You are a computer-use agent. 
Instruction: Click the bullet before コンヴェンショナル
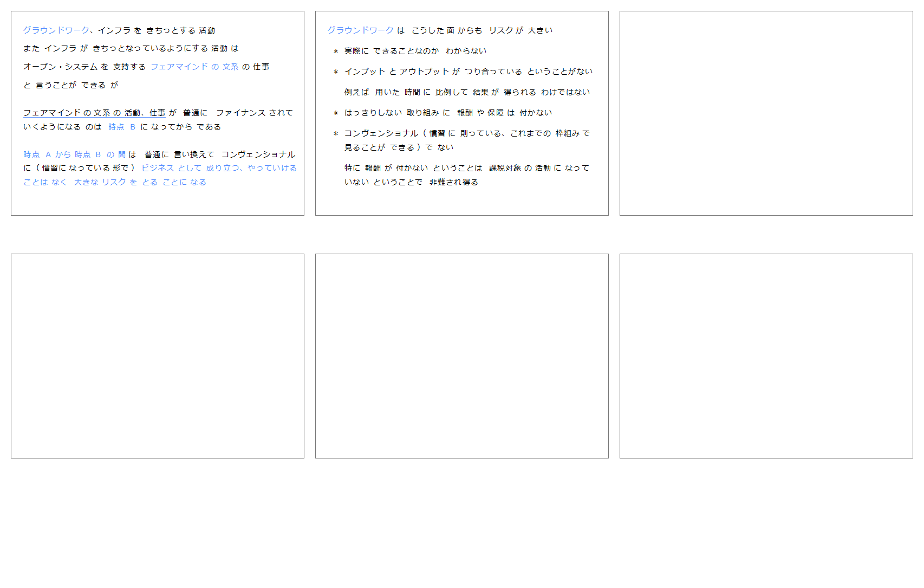(x=336, y=134)
